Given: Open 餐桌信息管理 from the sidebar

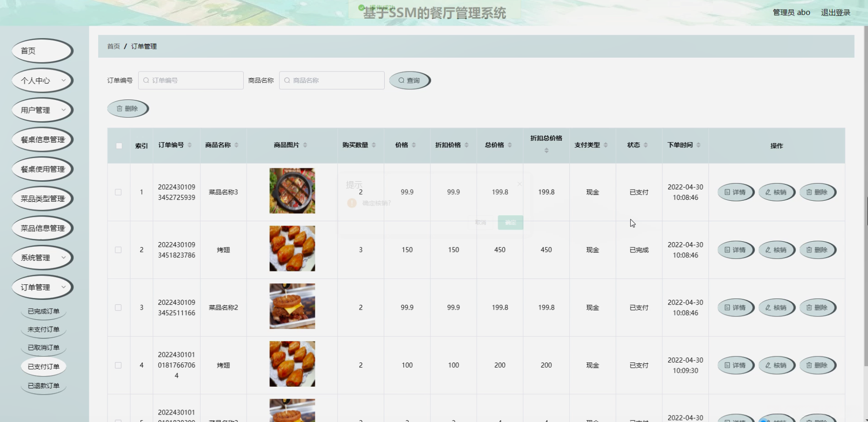Looking at the screenshot, I should 42,139.
